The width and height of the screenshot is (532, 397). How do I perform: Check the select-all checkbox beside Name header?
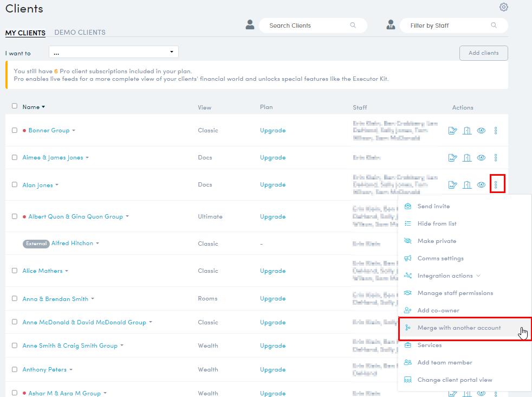tap(15, 106)
